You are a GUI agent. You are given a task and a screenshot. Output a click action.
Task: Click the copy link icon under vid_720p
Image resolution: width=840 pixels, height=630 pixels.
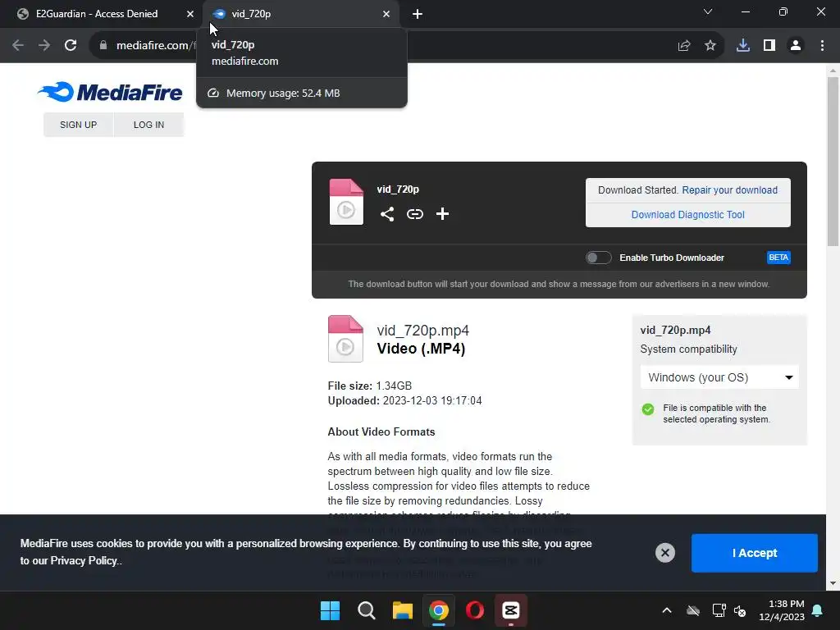tap(414, 214)
